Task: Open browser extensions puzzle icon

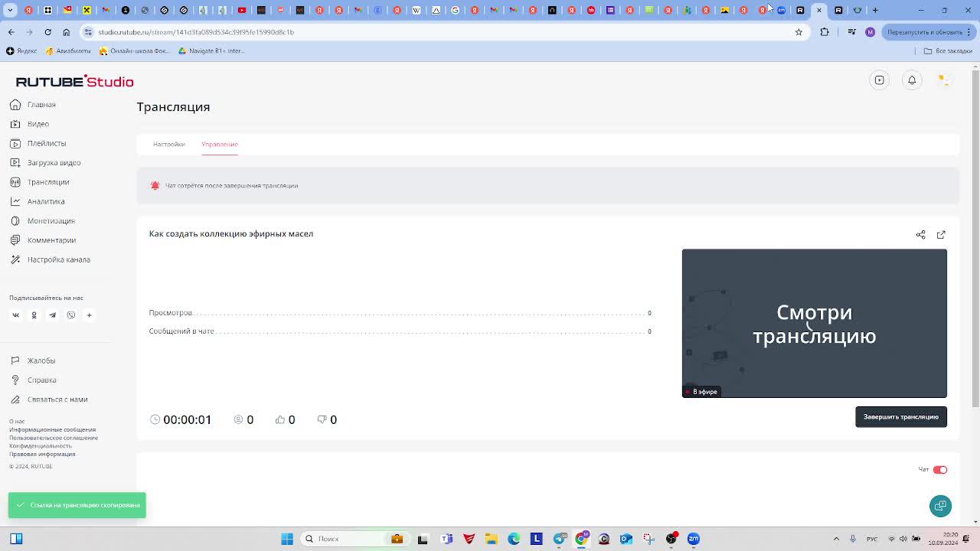Action: [x=825, y=32]
